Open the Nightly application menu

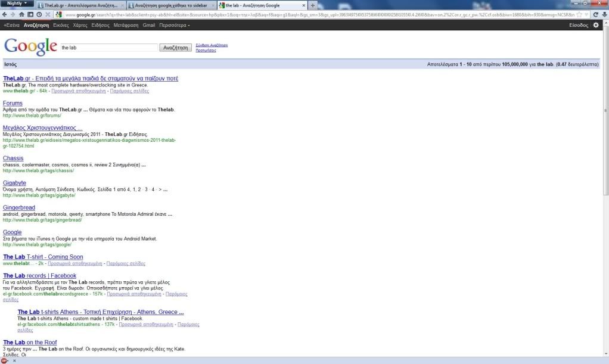pos(17,4)
